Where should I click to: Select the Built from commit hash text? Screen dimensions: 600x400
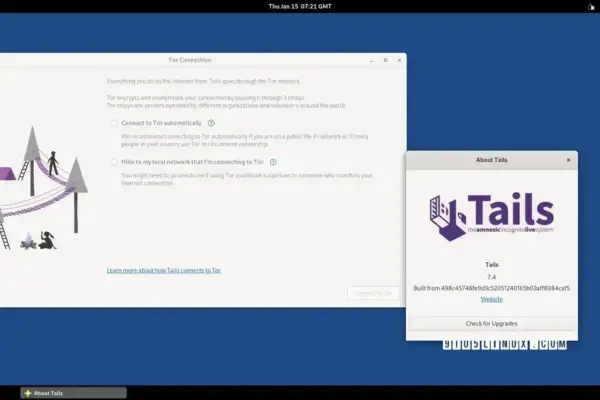click(x=492, y=288)
